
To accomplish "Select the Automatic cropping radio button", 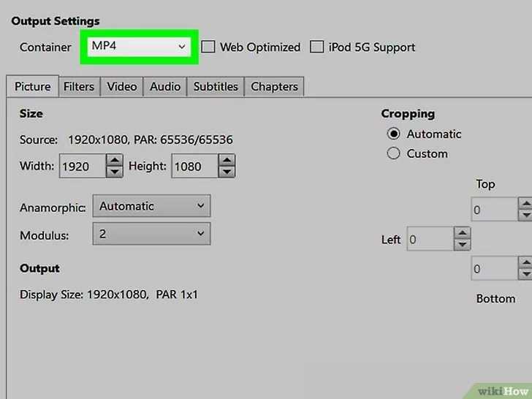I will [x=394, y=134].
